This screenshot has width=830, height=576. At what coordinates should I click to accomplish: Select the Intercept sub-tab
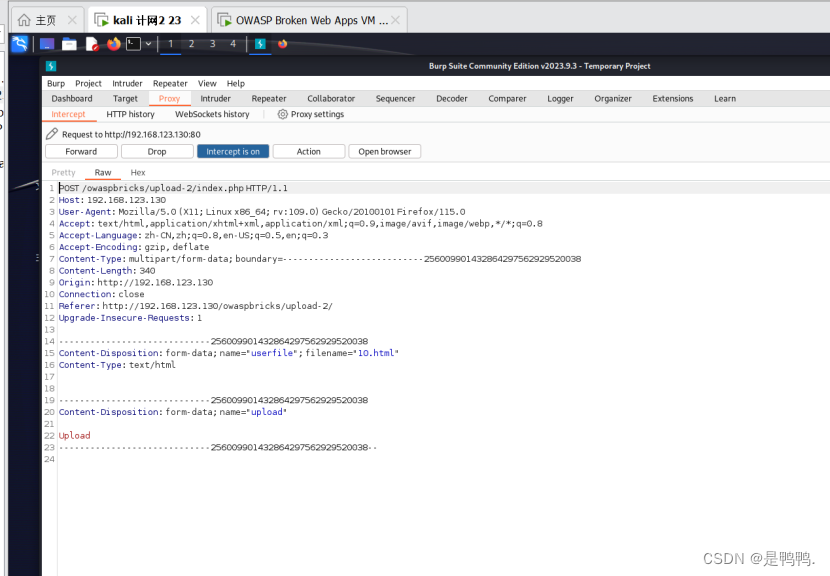[x=68, y=114]
